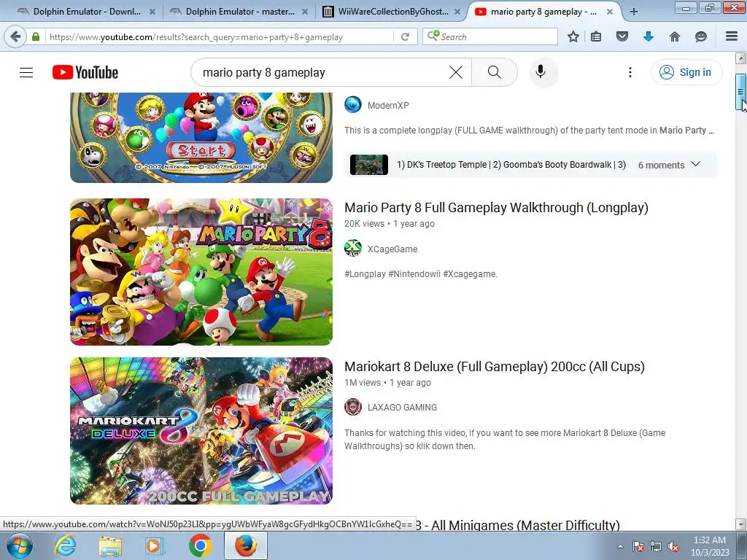Open the XCageGame channel avatar

click(353, 249)
